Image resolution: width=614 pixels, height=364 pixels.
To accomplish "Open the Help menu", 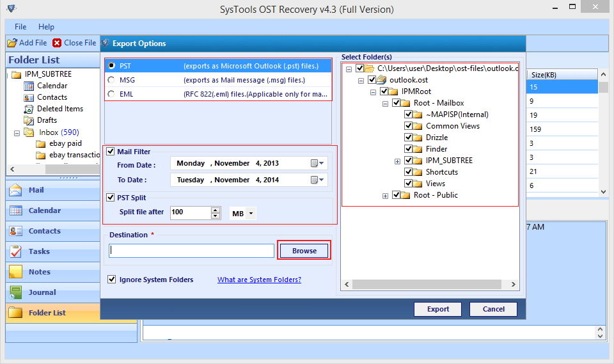I will [46, 27].
